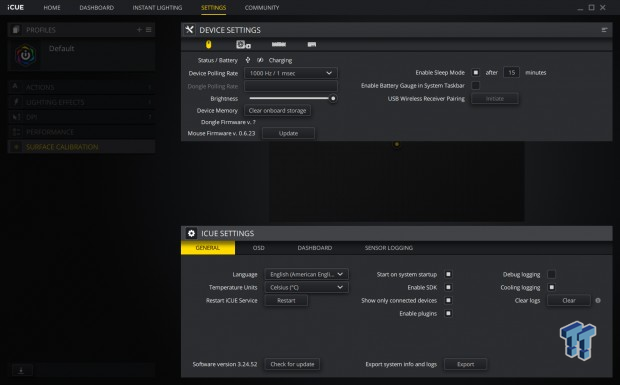Click Initiate USB receiver pairing
The width and height of the screenshot is (620, 385).
495,98
